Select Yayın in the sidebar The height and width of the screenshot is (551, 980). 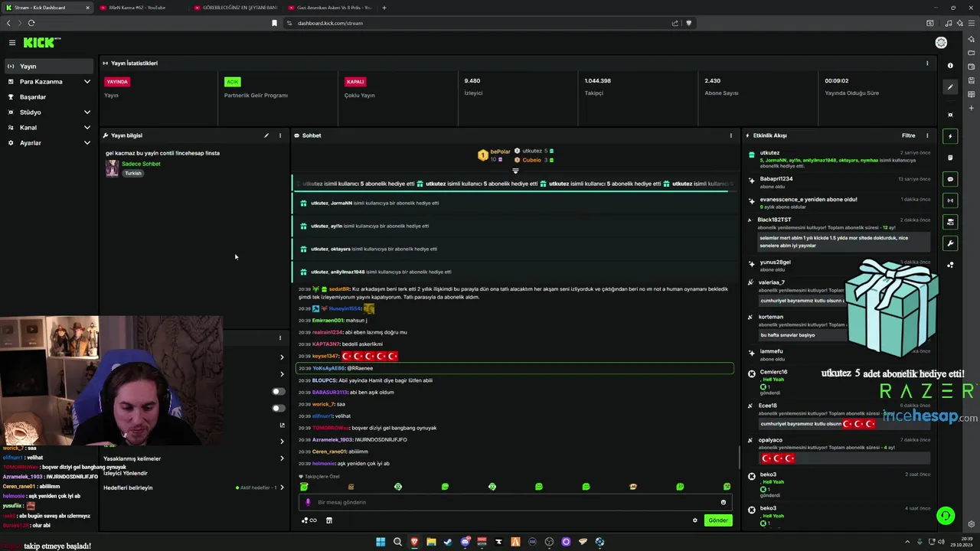tap(49, 67)
